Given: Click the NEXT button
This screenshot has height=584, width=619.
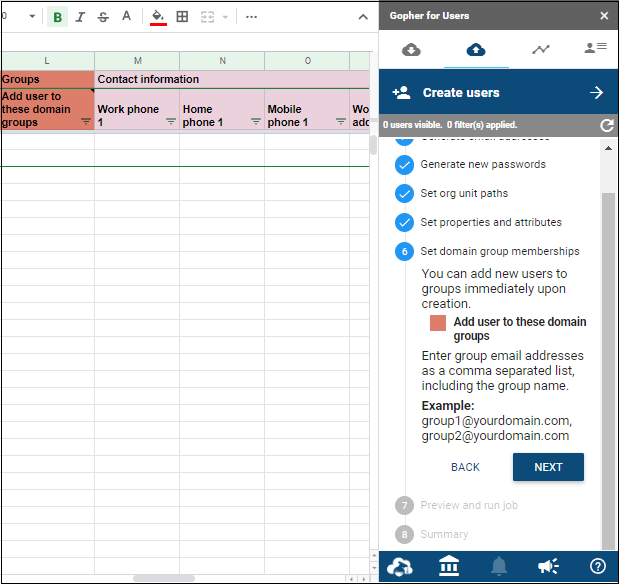Looking at the screenshot, I should click(x=548, y=467).
